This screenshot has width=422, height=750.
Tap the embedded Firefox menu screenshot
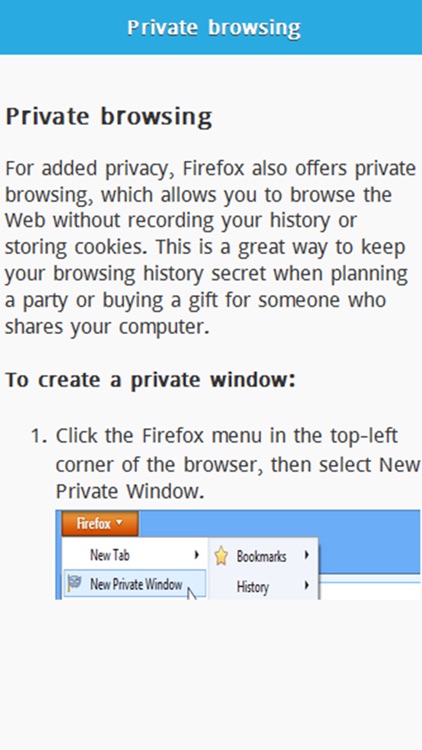click(238, 554)
